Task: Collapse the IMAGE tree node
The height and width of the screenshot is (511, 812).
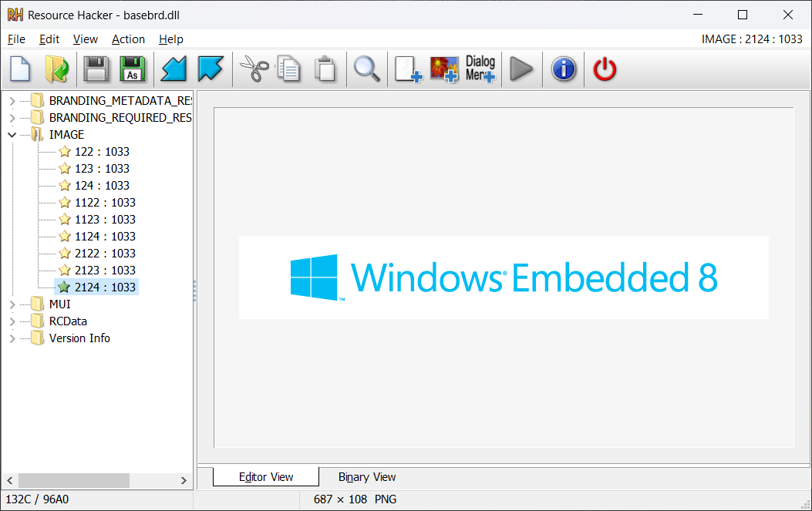Action: [x=12, y=135]
